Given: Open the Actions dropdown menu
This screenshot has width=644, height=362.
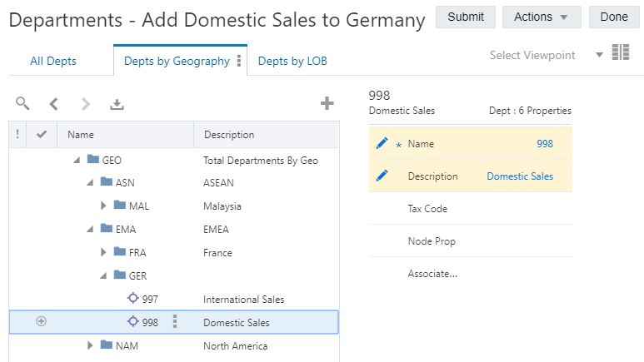Looking at the screenshot, I should [542, 17].
